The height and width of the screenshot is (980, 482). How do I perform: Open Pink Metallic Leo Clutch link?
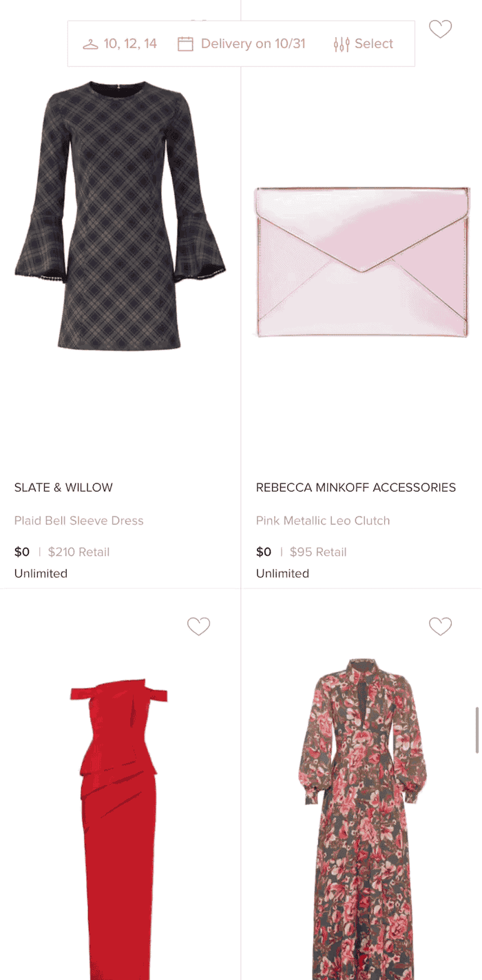coord(323,521)
